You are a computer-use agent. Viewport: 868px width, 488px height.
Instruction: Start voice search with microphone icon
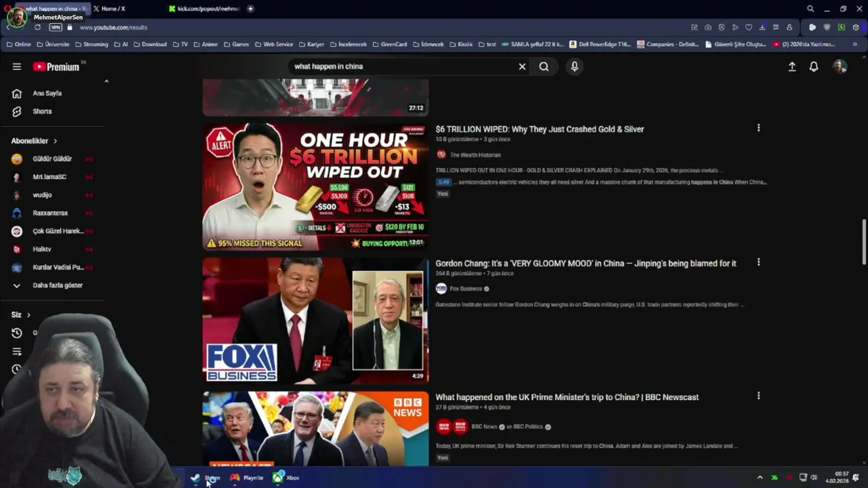574,66
